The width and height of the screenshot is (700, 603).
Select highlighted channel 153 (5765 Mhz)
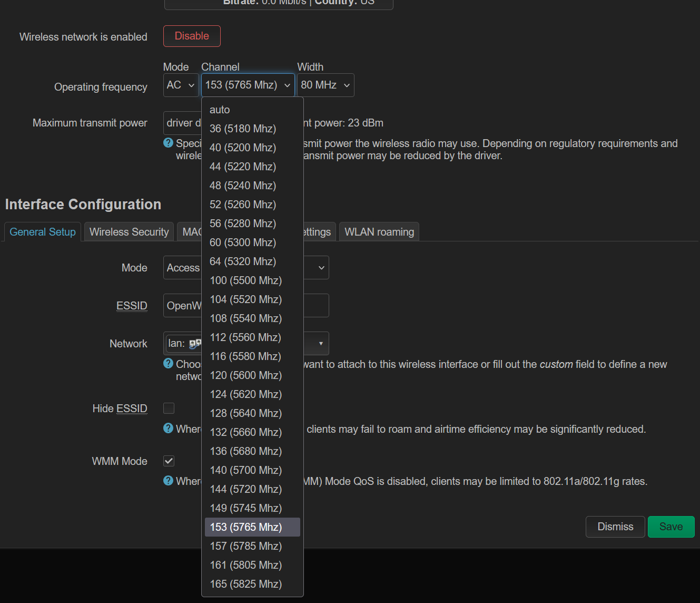click(x=252, y=527)
